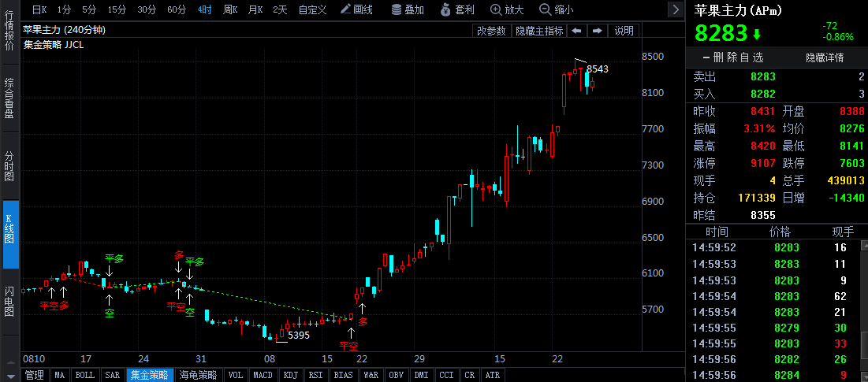The width and height of the screenshot is (868, 382).
Task: Expand the top toolbar overflow chevron
Action: click(x=676, y=9)
